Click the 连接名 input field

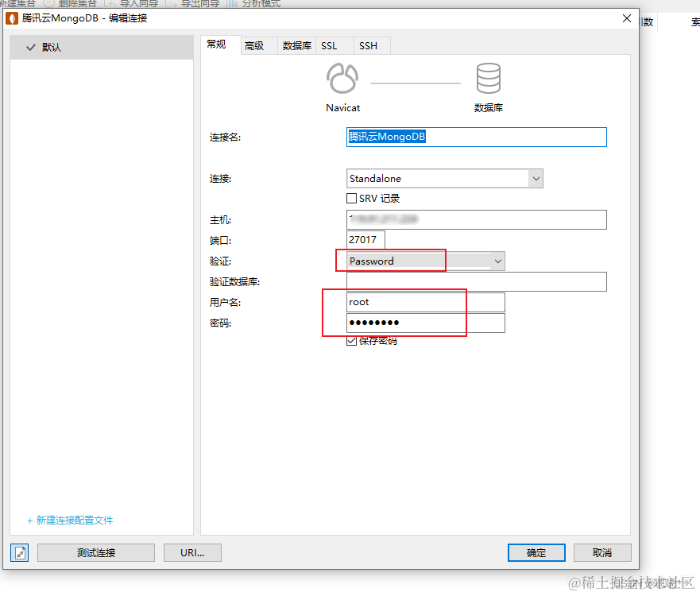[x=477, y=137]
